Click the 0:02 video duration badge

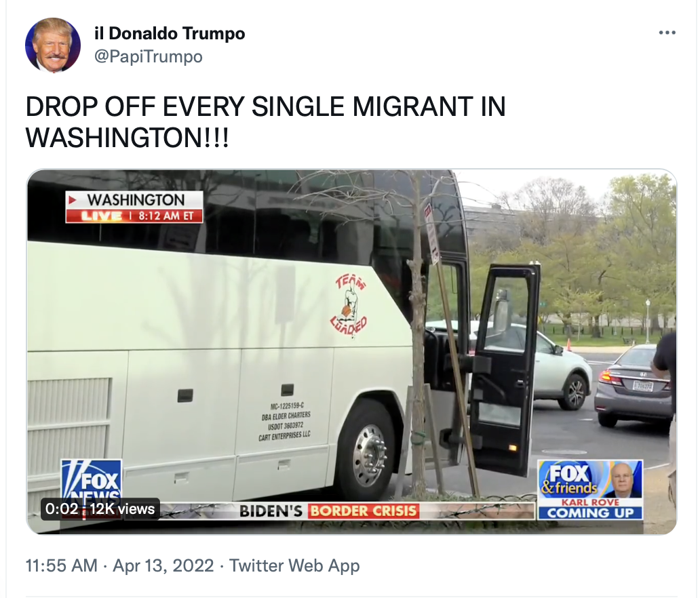[x=62, y=509]
